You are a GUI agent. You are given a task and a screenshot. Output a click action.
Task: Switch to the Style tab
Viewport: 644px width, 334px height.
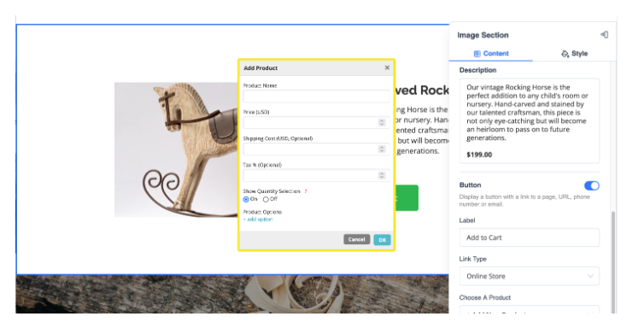pyautogui.click(x=574, y=54)
